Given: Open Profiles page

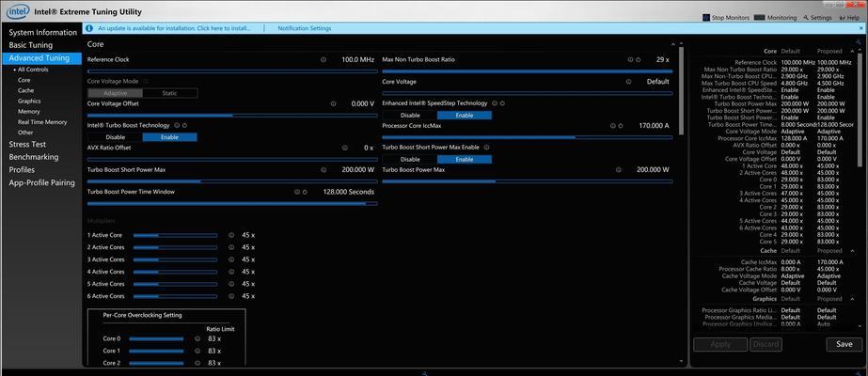Looking at the screenshot, I should (x=22, y=170).
